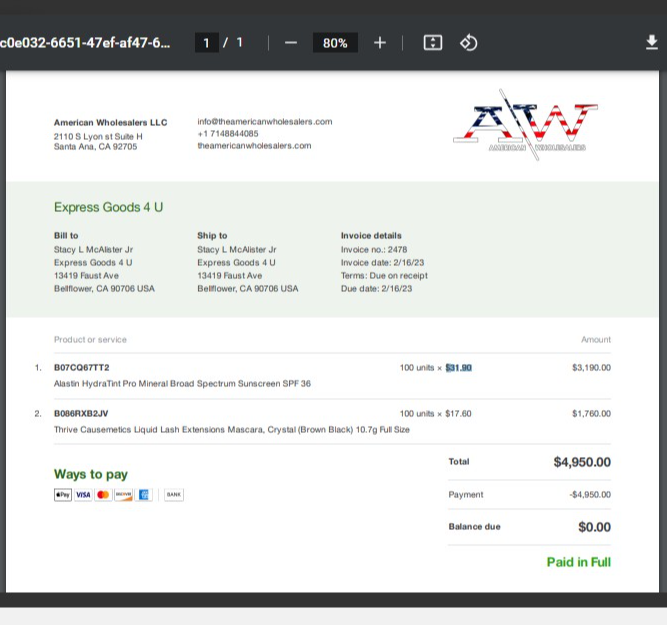The image size is (667, 625).
Task: Click the Ways to pay heading
Action: pyautogui.click(x=91, y=474)
